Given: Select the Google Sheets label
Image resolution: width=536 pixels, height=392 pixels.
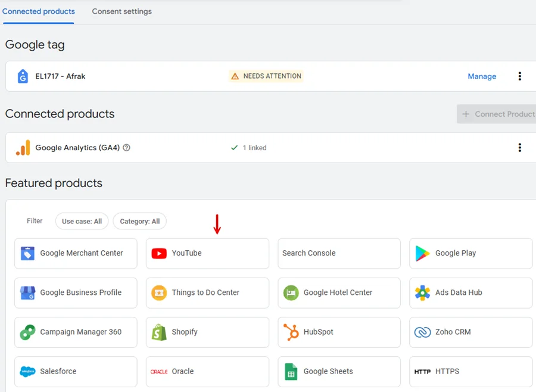Looking at the screenshot, I should (328, 371).
